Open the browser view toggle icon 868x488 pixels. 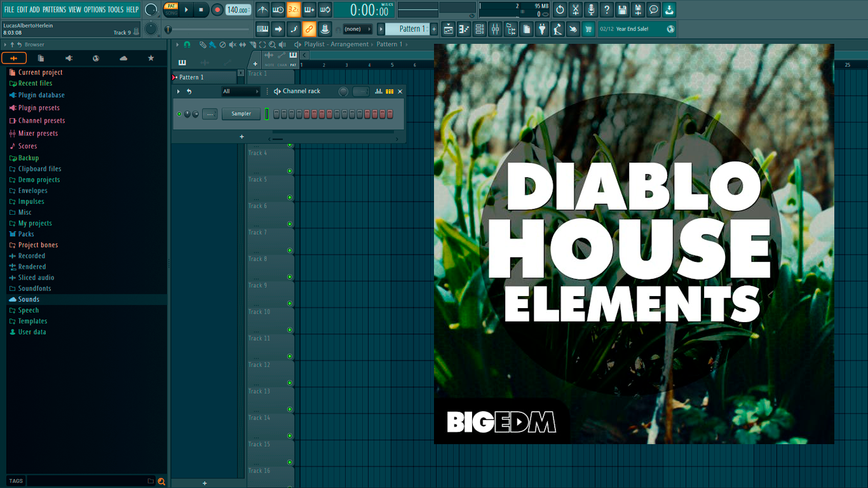511,29
